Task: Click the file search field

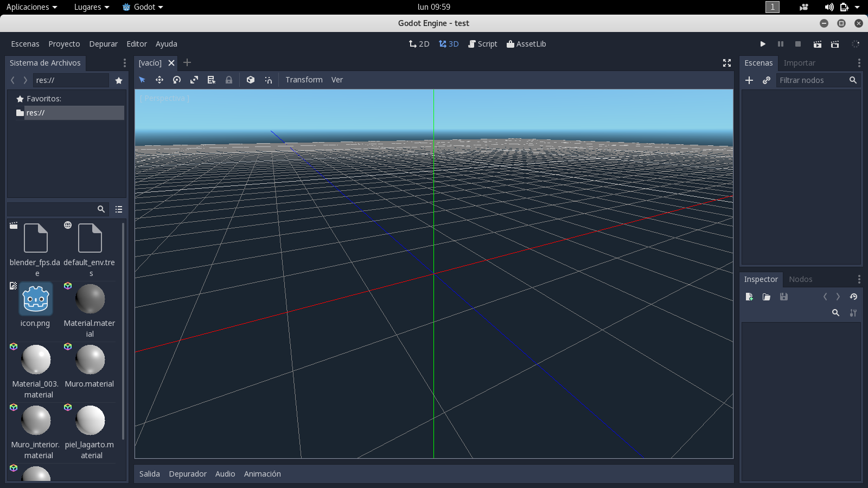Action: [57, 209]
